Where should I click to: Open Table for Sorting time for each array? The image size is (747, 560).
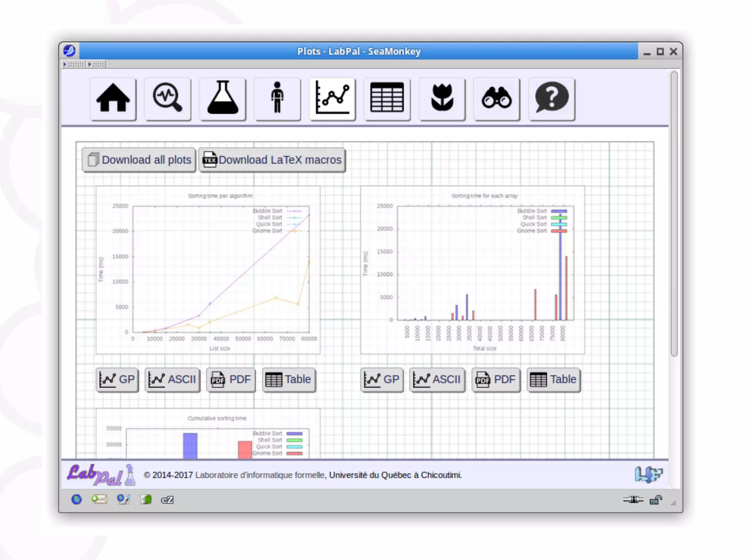[x=553, y=380]
